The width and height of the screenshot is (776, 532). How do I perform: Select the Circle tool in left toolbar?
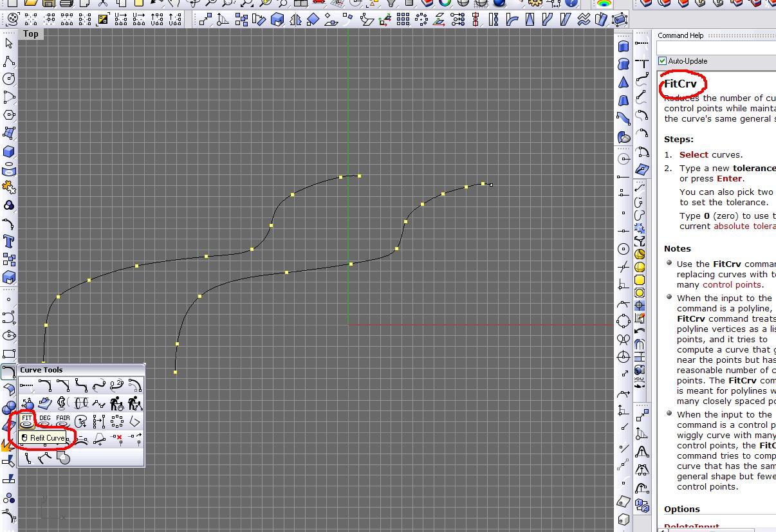[x=9, y=79]
